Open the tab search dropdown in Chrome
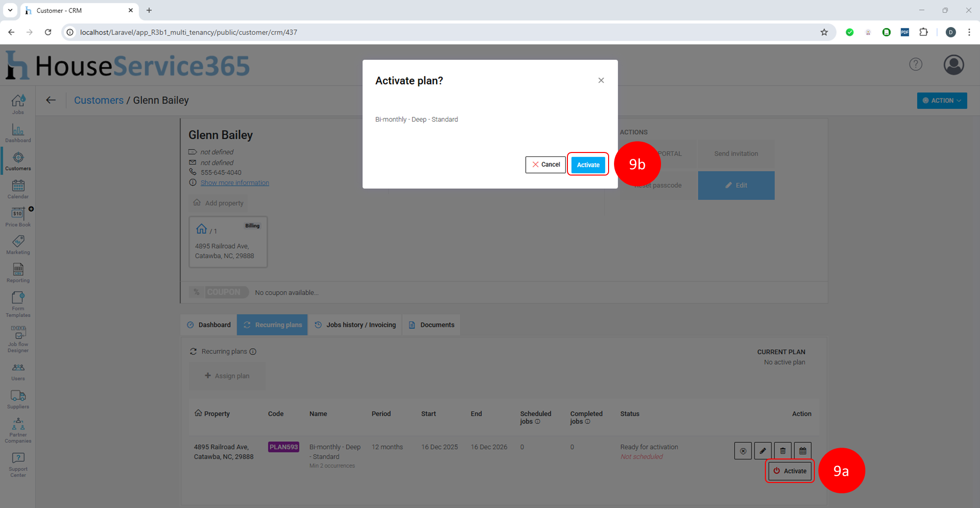The image size is (980, 508). (10, 10)
